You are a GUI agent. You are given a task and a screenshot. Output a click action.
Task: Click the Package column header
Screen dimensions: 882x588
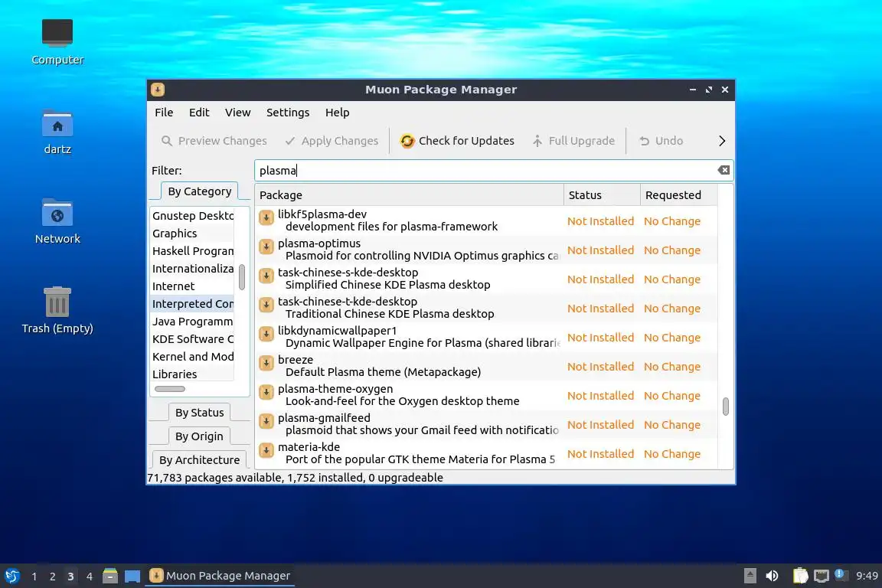409,195
